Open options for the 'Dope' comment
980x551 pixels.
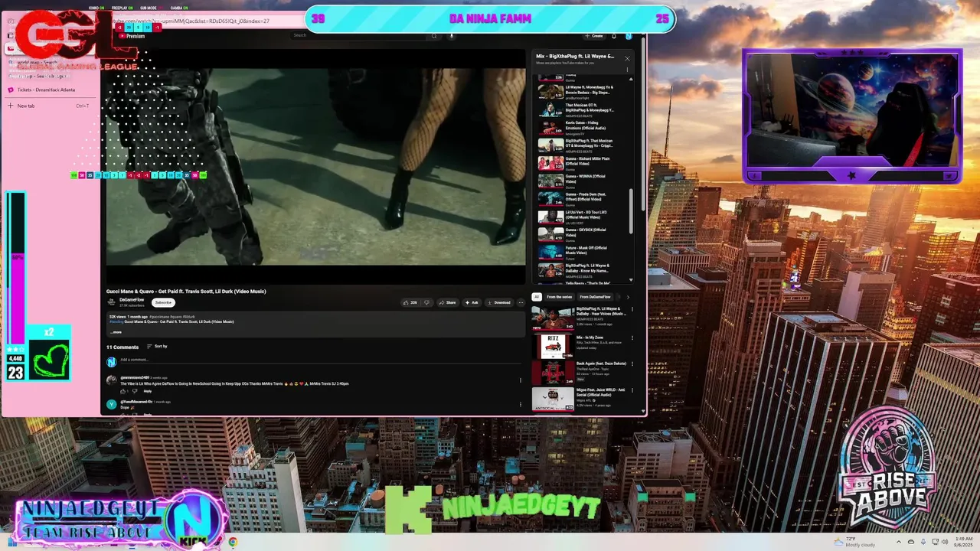pyautogui.click(x=521, y=404)
